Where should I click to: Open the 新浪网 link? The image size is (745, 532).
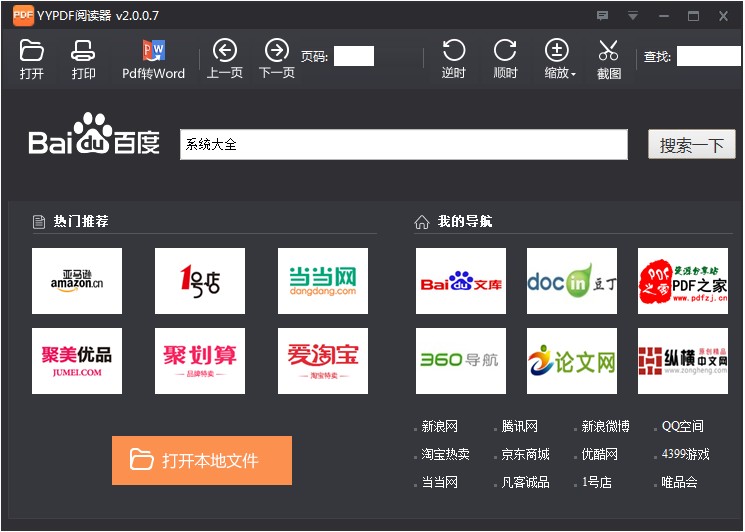pos(439,427)
